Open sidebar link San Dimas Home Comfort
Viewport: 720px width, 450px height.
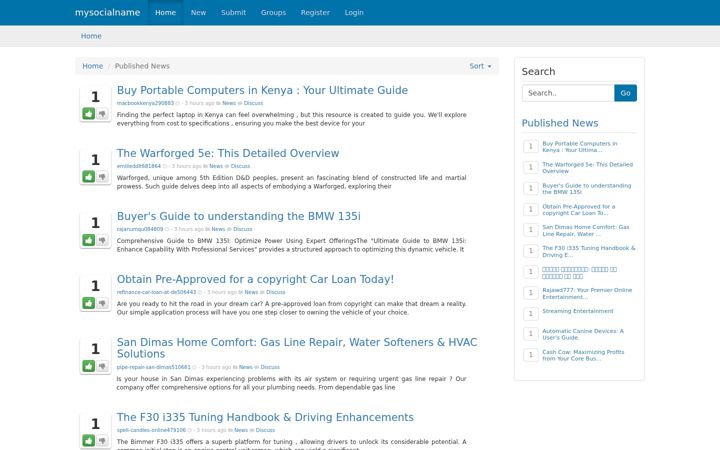[x=585, y=231]
